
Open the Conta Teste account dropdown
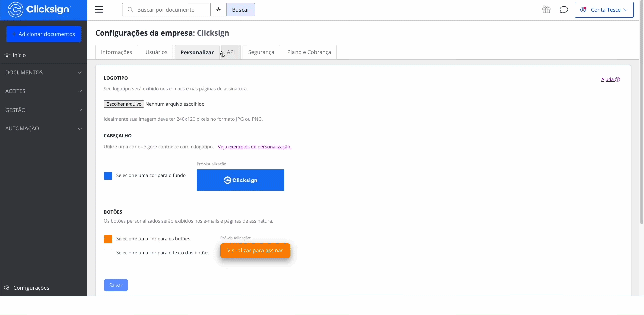click(604, 10)
